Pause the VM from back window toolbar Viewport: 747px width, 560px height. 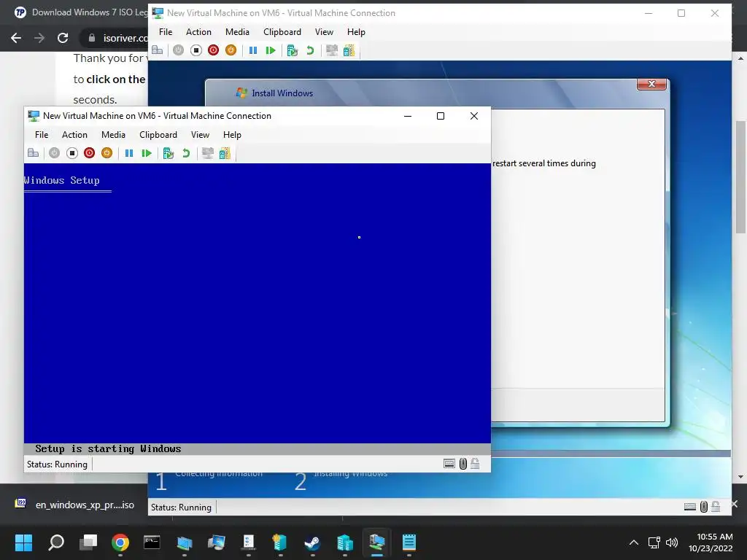(x=253, y=50)
